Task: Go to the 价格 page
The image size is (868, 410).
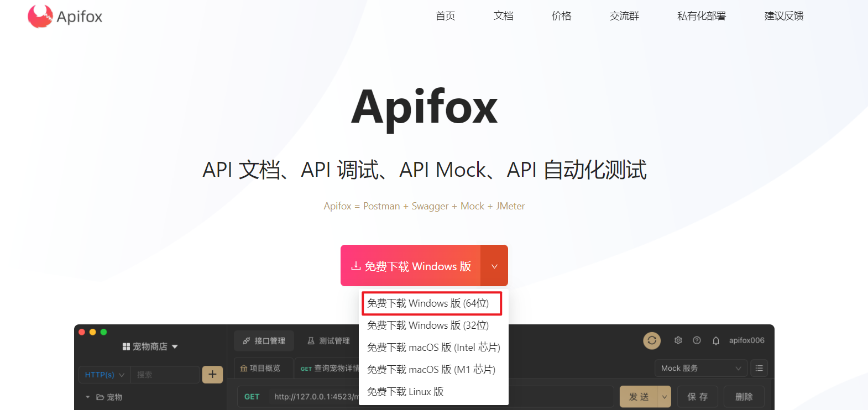Action: tap(561, 16)
